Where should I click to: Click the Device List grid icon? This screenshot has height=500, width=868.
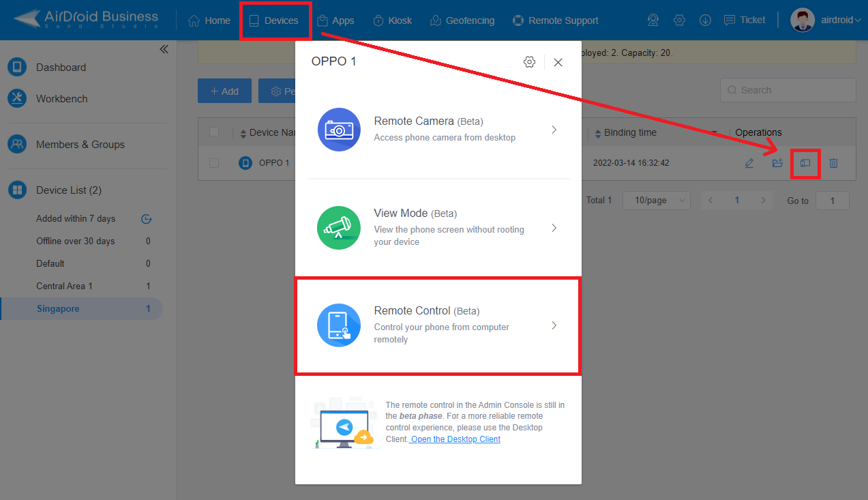pyautogui.click(x=17, y=190)
